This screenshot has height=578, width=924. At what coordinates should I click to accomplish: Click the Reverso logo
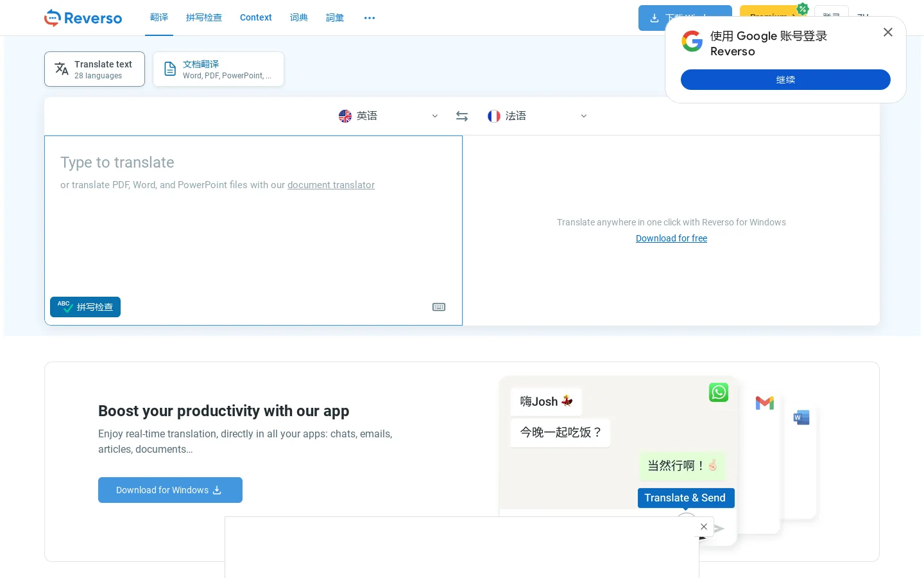pos(83,18)
